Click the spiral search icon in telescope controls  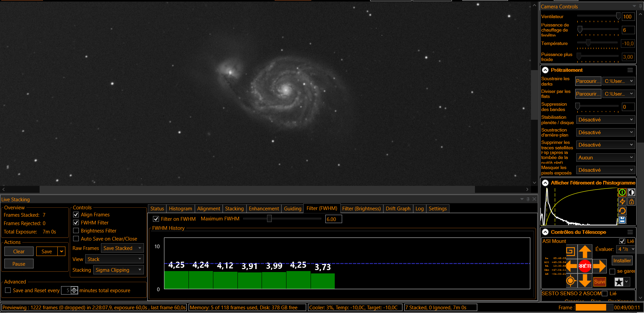coord(571,251)
